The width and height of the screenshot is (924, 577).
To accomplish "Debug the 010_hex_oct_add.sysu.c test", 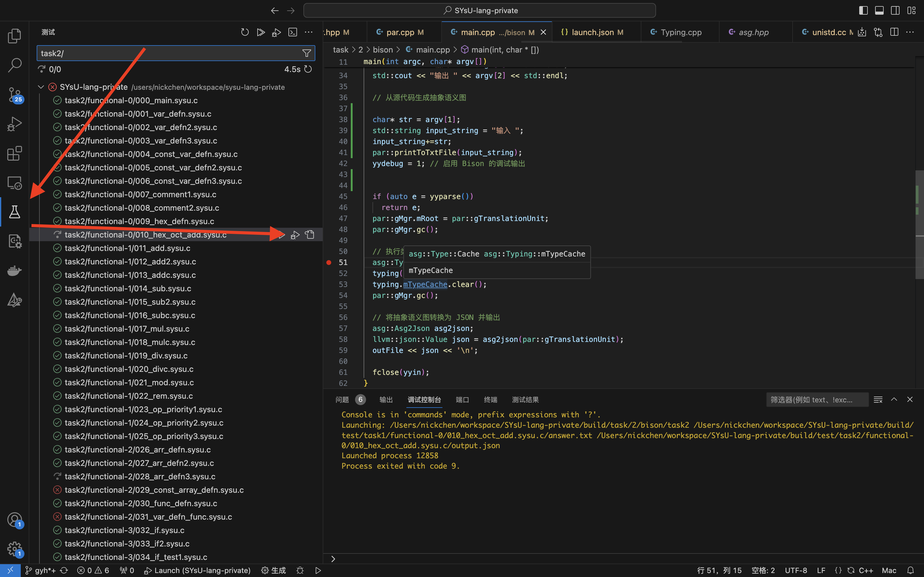I will point(295,235).
